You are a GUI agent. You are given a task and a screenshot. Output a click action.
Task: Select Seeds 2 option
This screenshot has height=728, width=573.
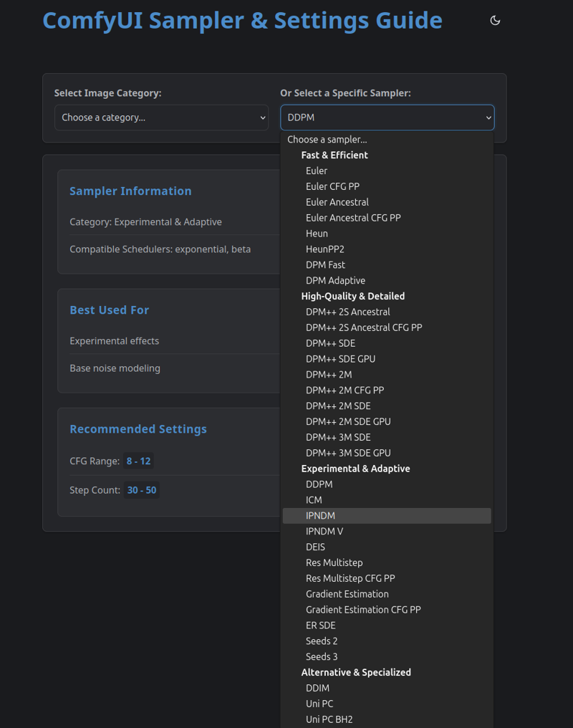click(387, 641)
